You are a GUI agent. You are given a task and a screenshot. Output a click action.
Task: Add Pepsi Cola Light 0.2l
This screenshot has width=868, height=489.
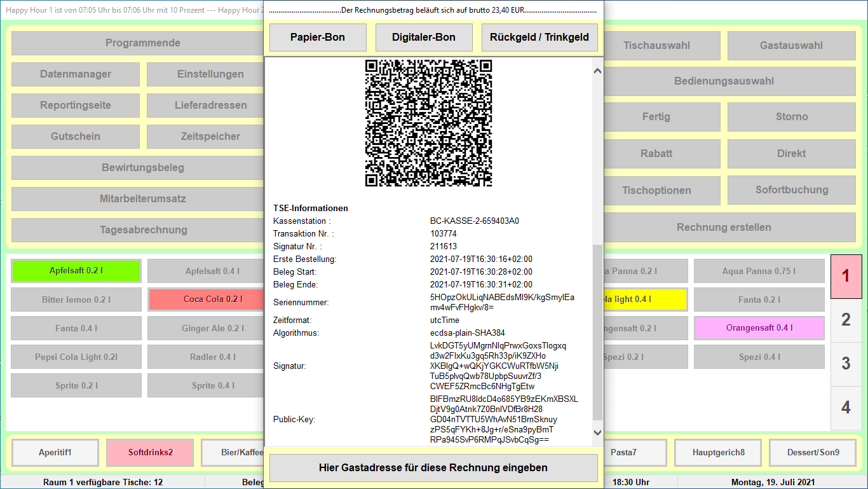tap(76, 357)
